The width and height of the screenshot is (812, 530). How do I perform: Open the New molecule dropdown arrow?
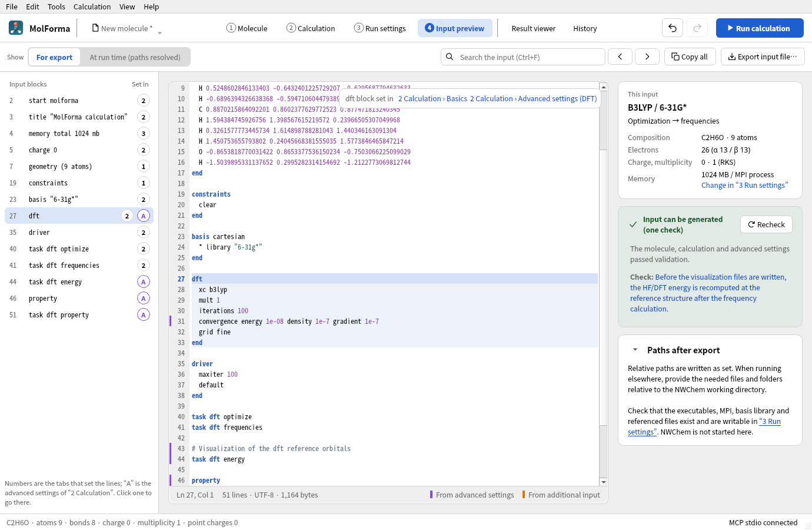[x=159, y=32]
